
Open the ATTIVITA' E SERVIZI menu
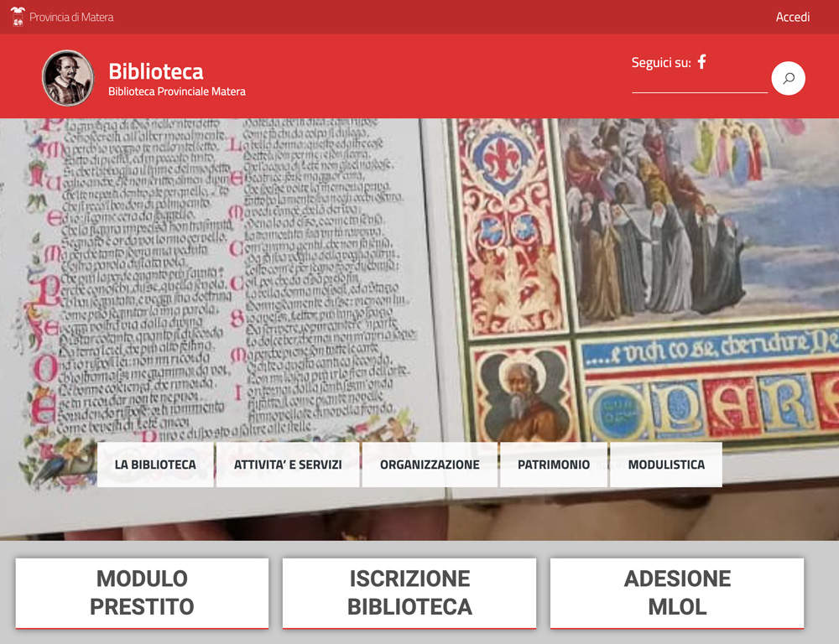(x=288, y=465)
